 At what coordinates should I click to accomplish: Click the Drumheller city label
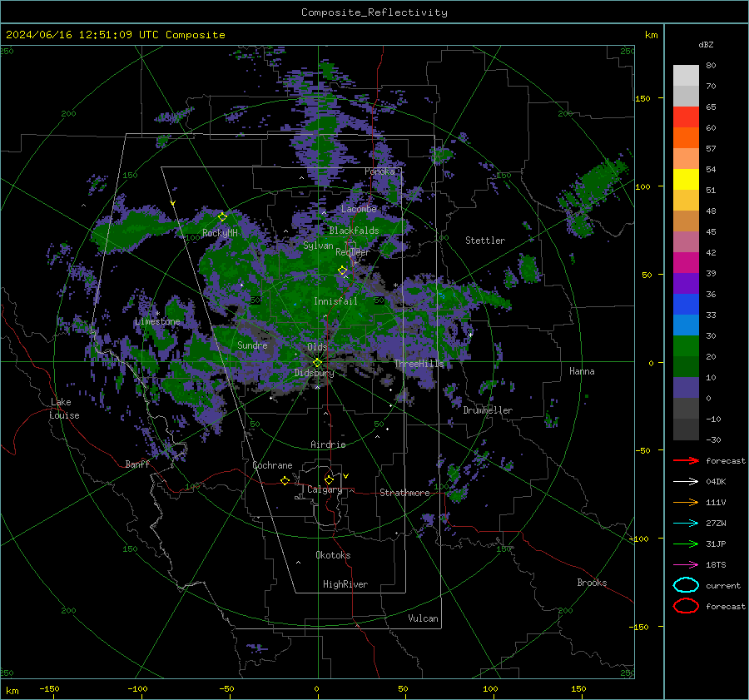click(488, 410)
